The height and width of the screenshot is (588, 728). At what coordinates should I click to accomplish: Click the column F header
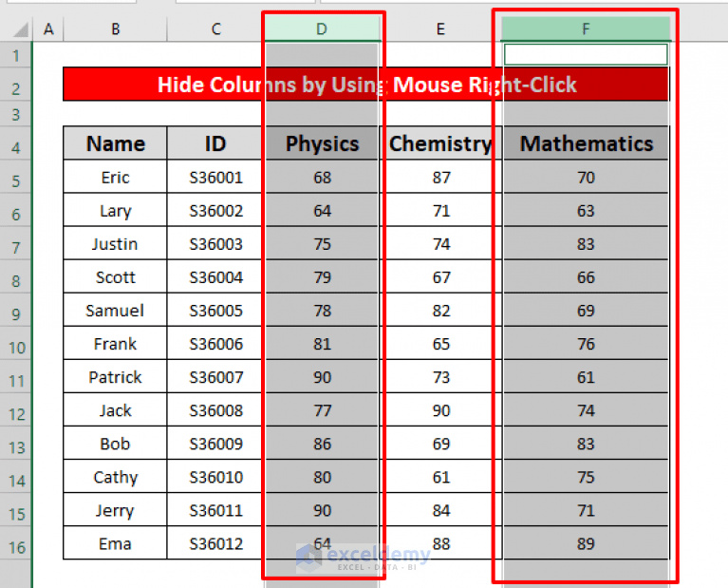(586, 29)
